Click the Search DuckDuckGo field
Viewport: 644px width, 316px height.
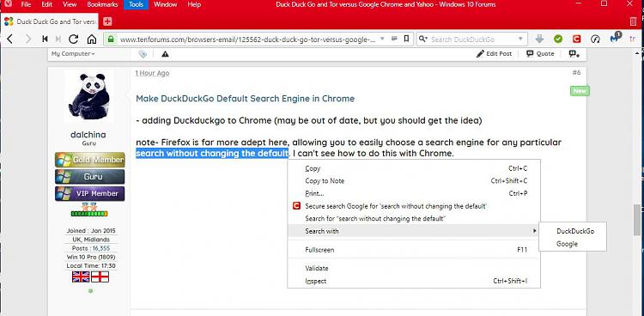[x=472, y=39]
